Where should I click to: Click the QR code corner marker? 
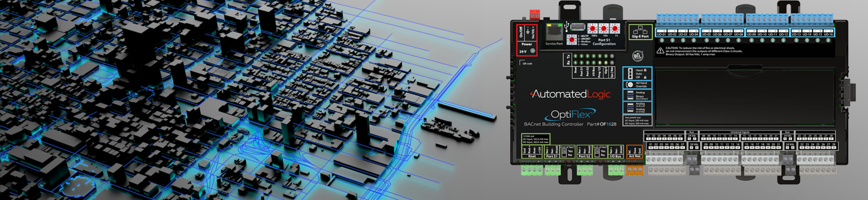521,62
